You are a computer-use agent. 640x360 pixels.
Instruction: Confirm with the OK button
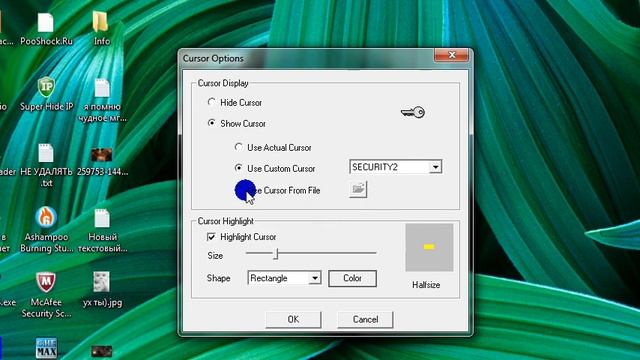[x=293, y=319]
